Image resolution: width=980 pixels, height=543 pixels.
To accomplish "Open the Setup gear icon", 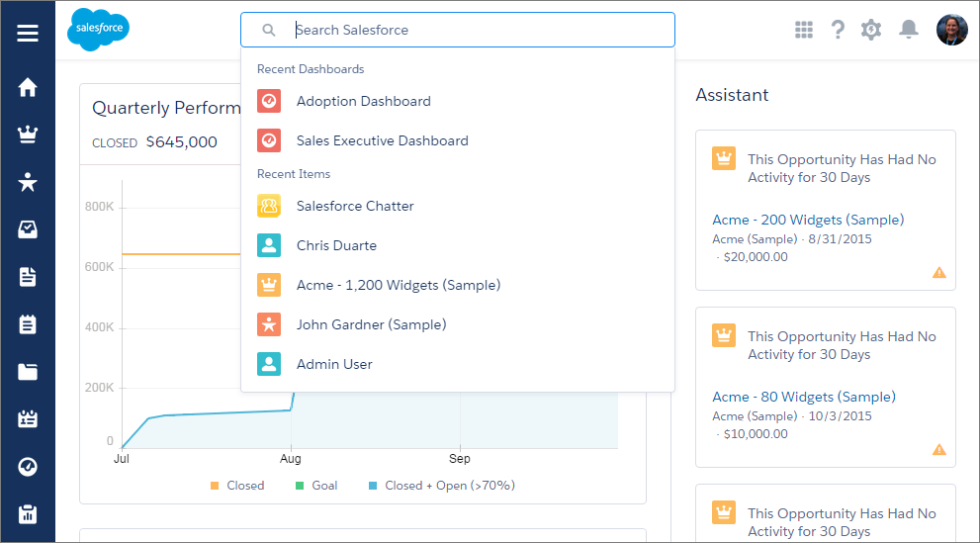I will [x=871, y=30].
